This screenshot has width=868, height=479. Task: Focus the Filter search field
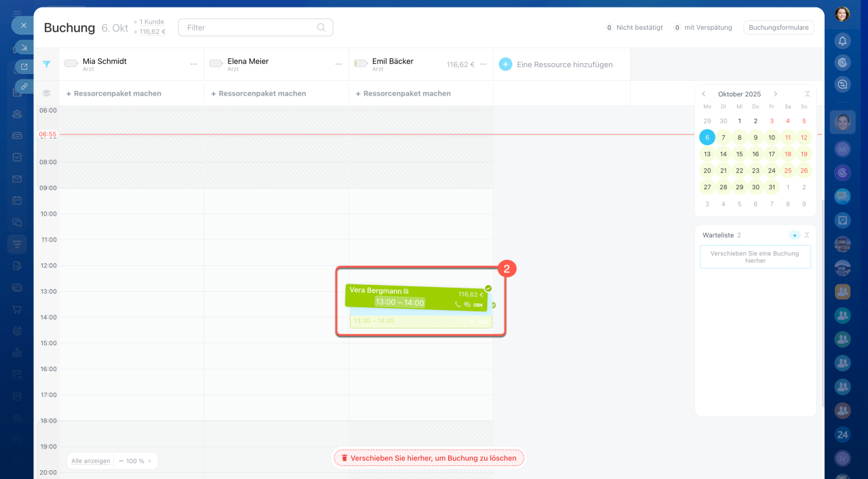tap(255, 28)
